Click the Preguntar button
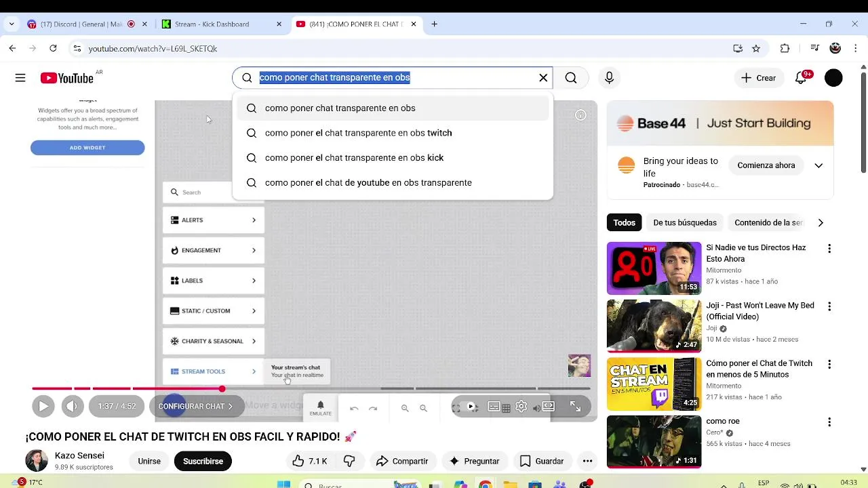Screen dimensions: 868x488 [475, 461]
